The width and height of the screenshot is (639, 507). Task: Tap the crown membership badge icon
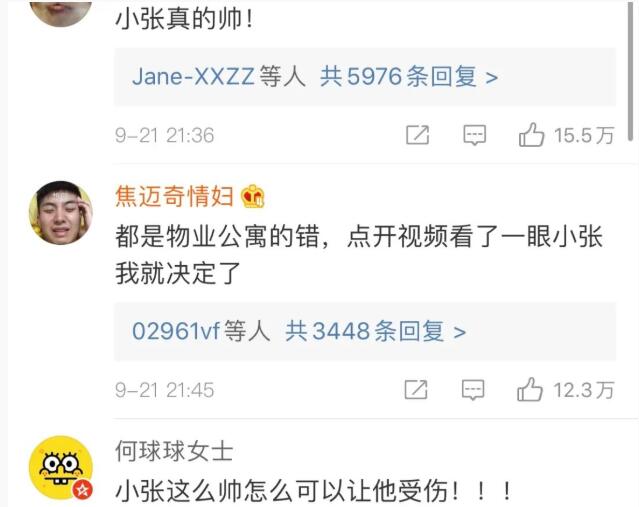click(x=253, y=196)
